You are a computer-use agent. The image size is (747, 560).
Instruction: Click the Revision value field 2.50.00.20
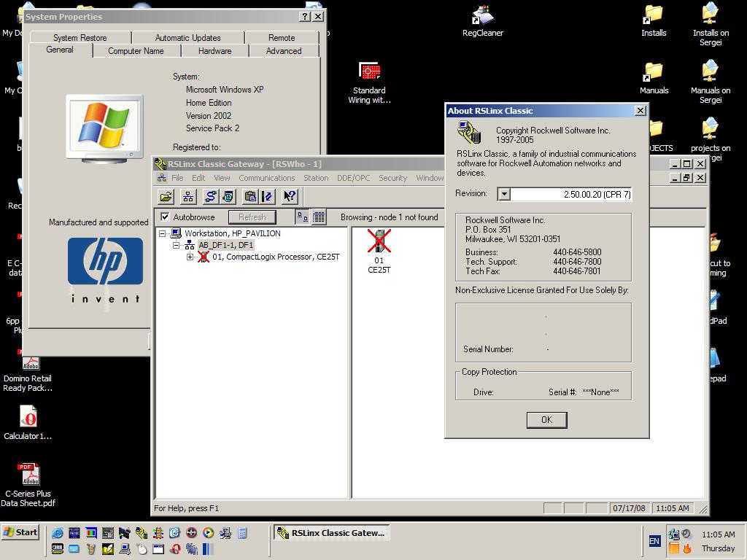(x=570, y=194)
